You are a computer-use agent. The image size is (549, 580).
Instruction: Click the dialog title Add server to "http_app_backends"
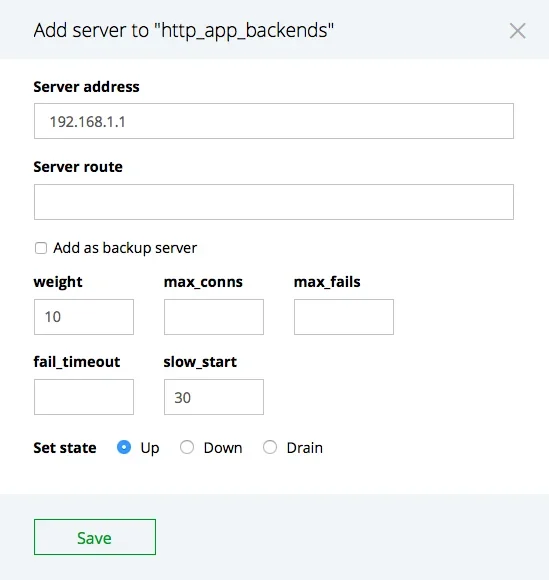tap(183, 30)
